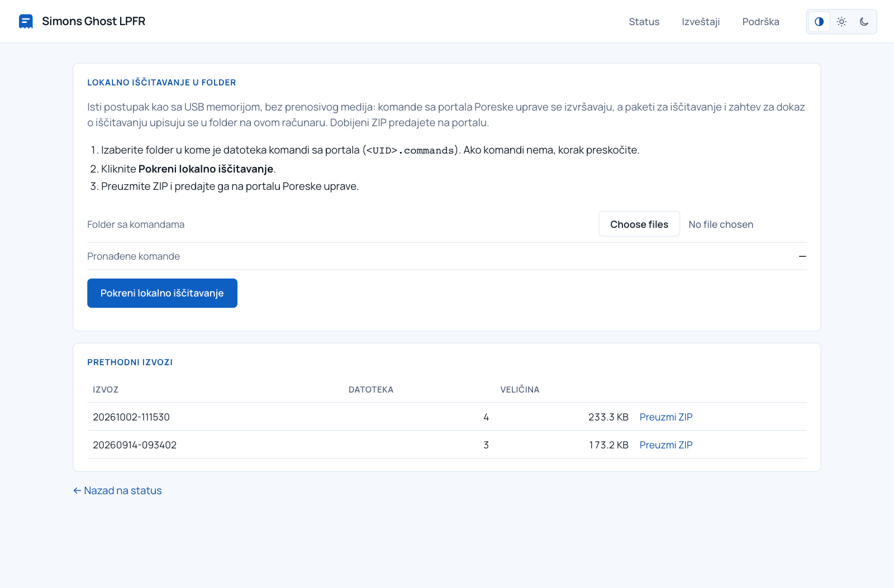This screenshot has width=894, height=588.
Task: Switch to dark theme moon icon
Action: pos(864,22)
